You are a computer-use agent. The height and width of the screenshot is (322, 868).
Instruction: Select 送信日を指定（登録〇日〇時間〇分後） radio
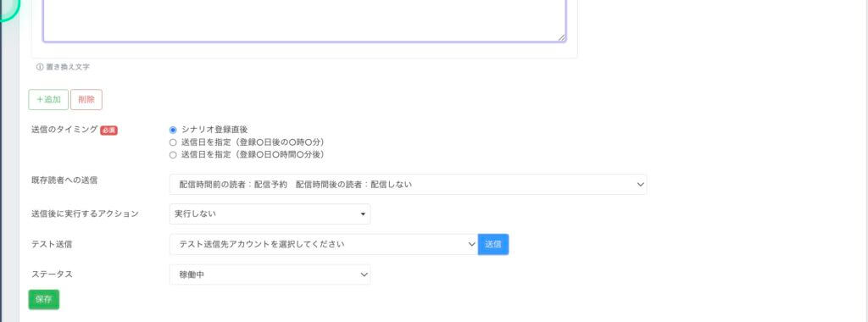173,155
